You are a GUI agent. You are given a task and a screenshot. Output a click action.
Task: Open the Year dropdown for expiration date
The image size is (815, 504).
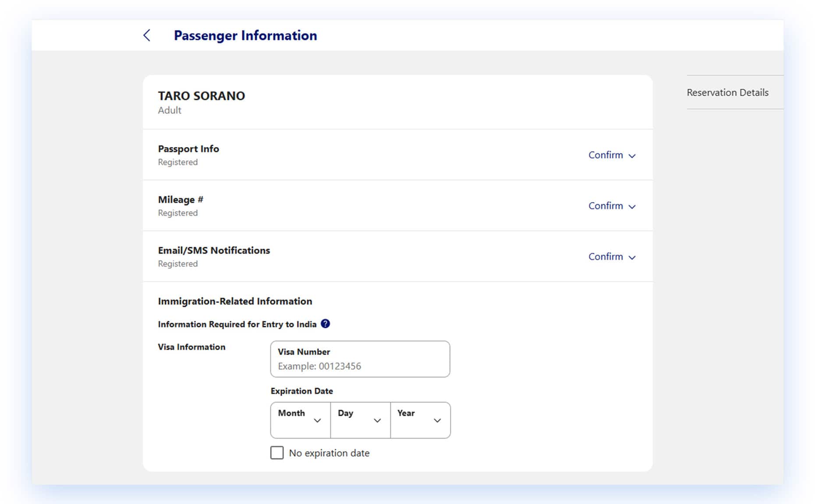(420, 420)
